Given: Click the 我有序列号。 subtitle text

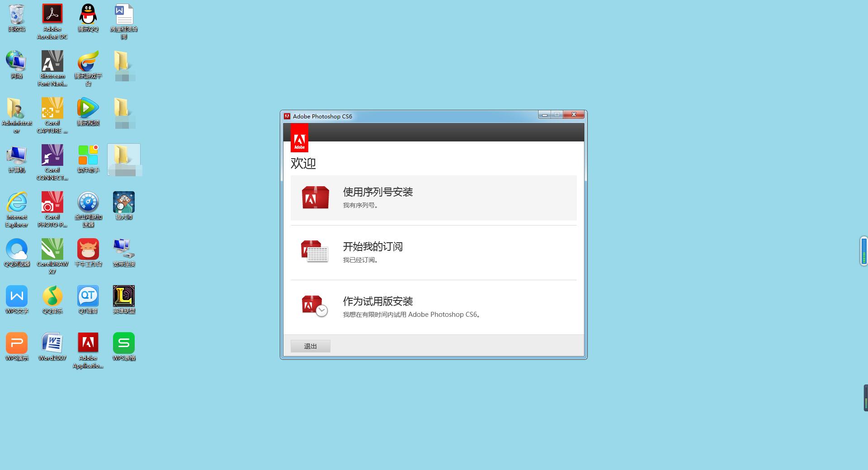Looking at the screenshot, I should (x=360, y=205).
